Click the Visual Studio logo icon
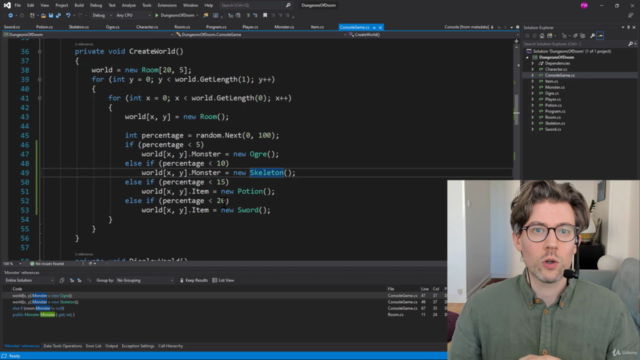Viewport: 640px width, 360px height. pyautogui.click(x=7, y=5)
